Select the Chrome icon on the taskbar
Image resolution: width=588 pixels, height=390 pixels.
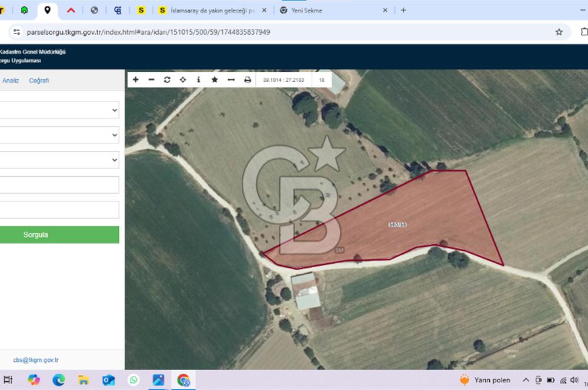(x=183, y=380)
